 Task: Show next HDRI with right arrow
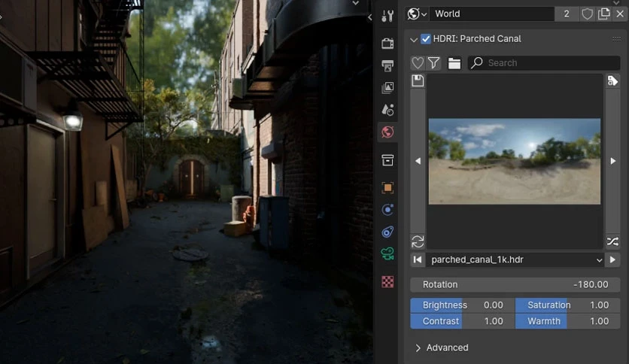coord(612,161)
